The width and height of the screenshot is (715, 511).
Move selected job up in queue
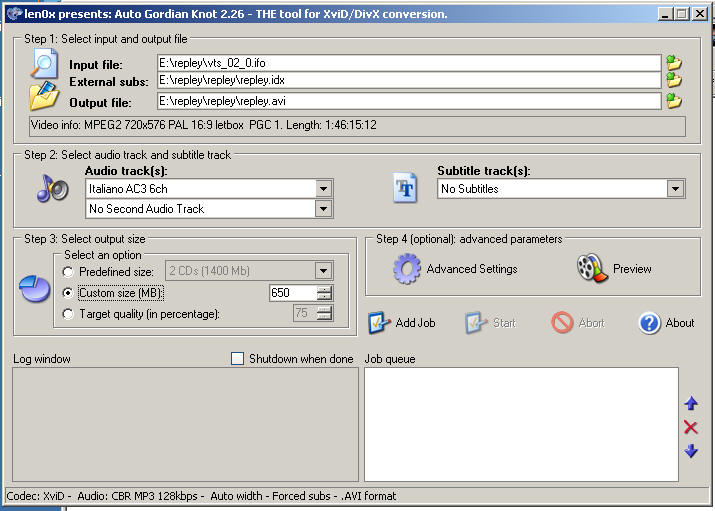click(x=691, y=403)
